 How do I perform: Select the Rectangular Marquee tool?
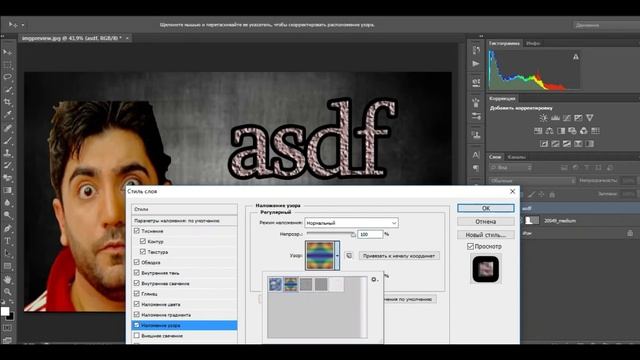point(7,65)
